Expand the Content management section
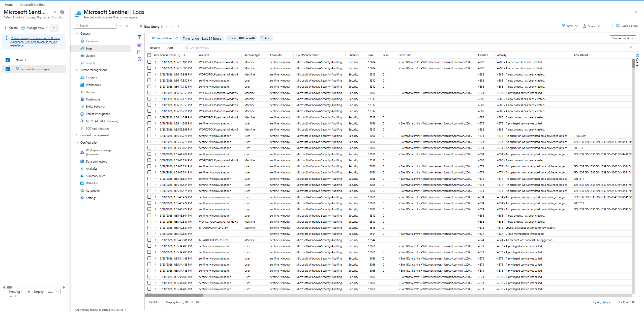The height and width of the screenshot is (312, 644). pyautogui.click(x=77, y=135)
